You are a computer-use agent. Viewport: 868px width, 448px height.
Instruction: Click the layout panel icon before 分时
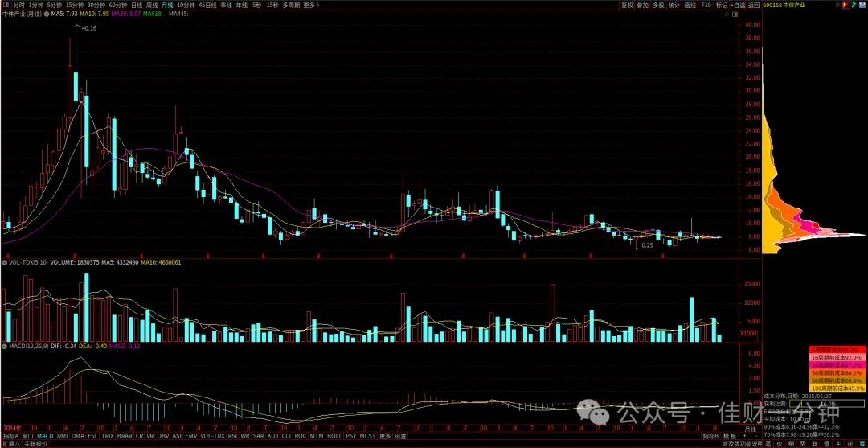[5, 5]
